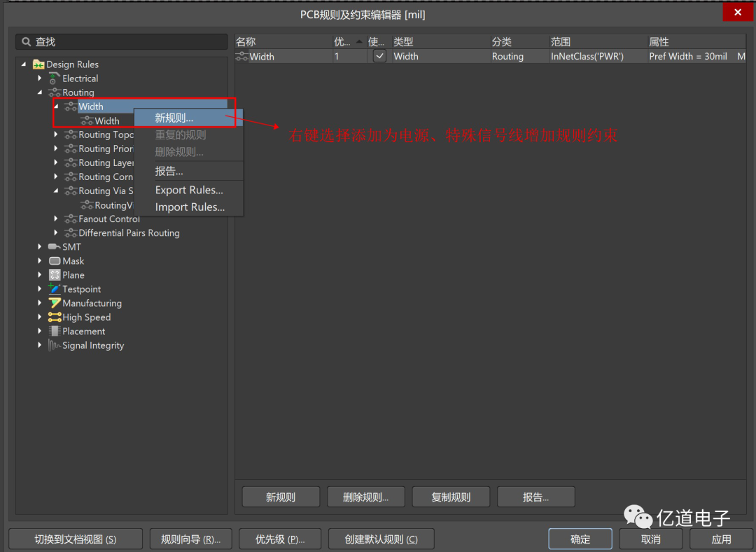Image resolution: width=756 pixels, height=552 pixels.
Task: Open 优先级 (P)... dialog
Action: 280,539
